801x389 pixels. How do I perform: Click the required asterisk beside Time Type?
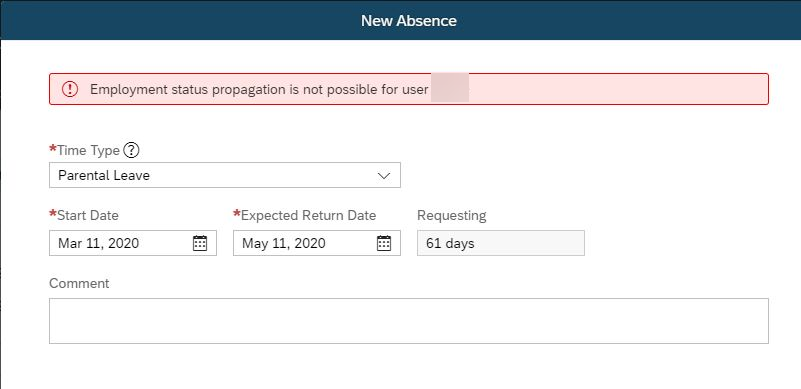53,149
